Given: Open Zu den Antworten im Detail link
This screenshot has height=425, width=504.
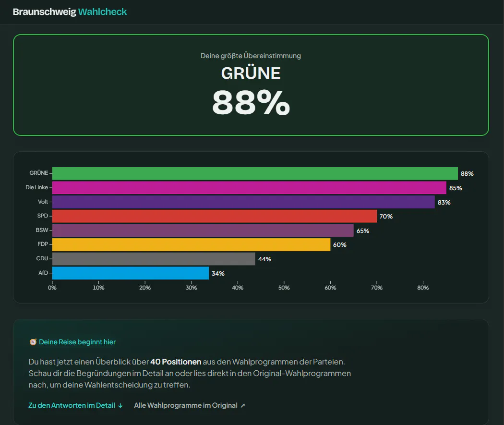Looking at the screenshot, I should (75, 405).
